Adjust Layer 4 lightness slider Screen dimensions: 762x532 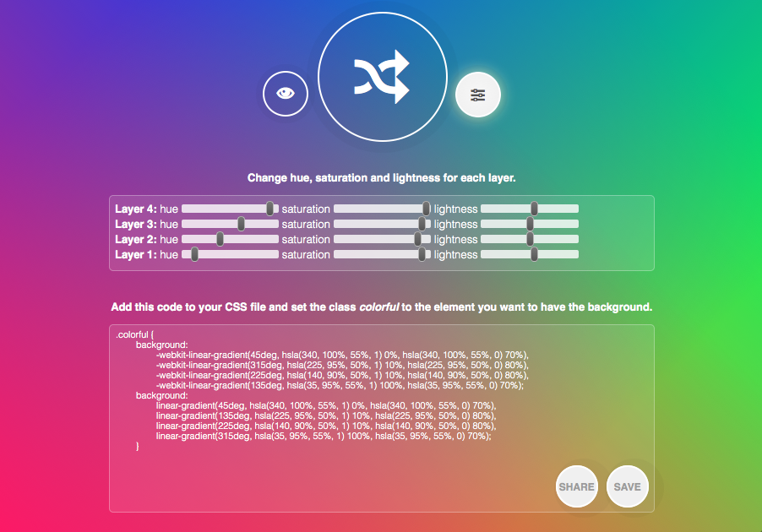coord(530,209)
